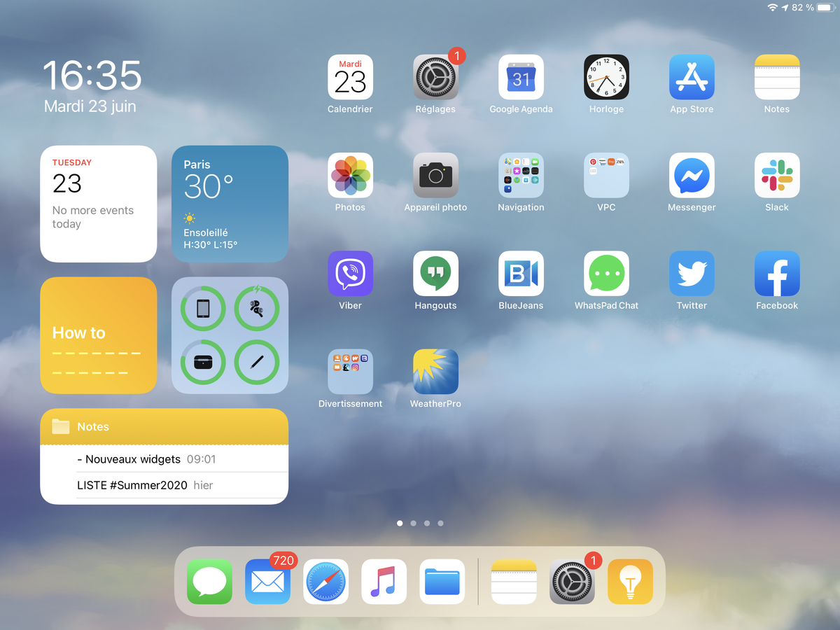The height and width of the screenshot is (630, 840).
Task: Open the VPC folder
Action: (606, 175)
